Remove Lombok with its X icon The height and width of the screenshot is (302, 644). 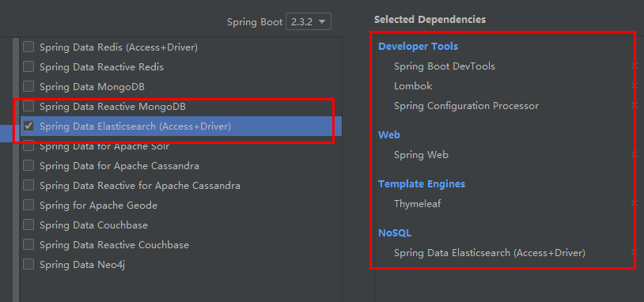[635, 86]
